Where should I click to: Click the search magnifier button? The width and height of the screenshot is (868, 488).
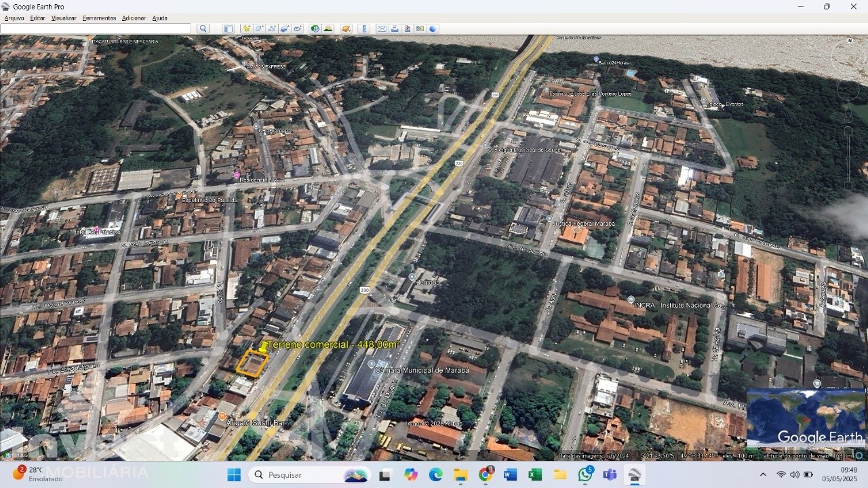coord(203,28)
